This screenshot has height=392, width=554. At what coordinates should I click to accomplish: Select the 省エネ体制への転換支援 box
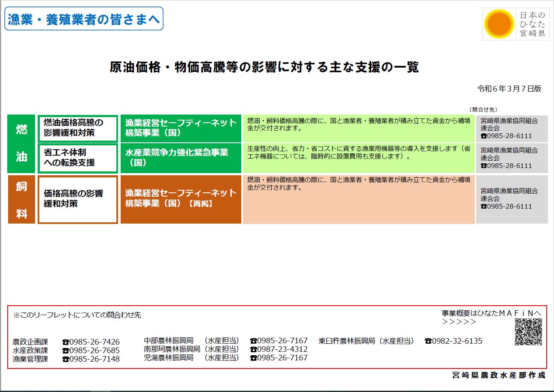77,158
